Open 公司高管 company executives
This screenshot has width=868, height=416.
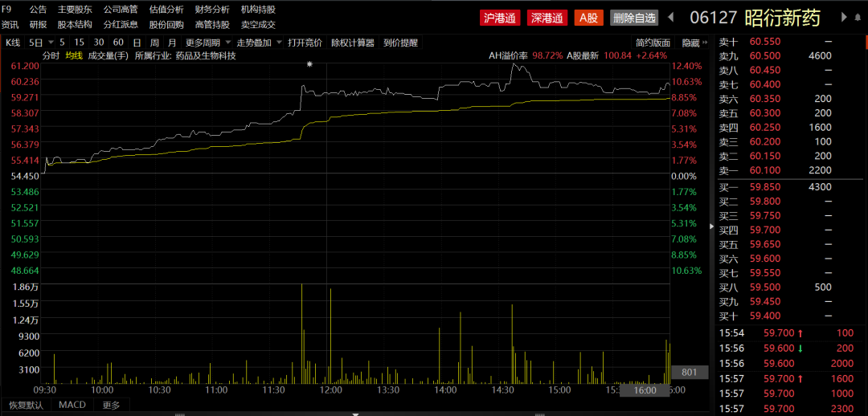[121, 10]
